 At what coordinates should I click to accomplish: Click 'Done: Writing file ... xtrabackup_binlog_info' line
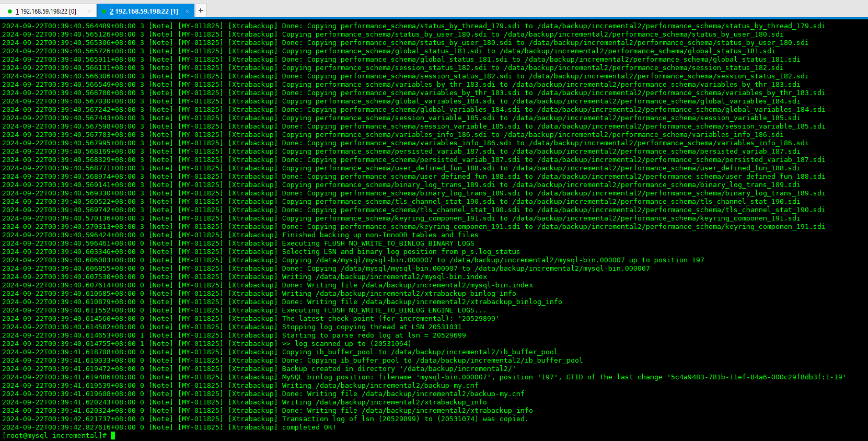pos(282,302)
